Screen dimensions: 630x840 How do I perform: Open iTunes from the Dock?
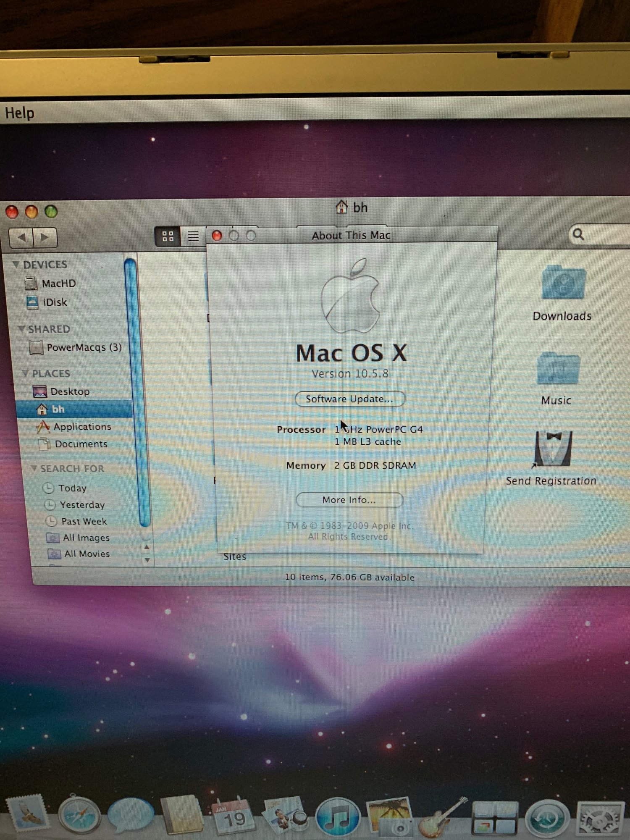(x=338, y=817)
